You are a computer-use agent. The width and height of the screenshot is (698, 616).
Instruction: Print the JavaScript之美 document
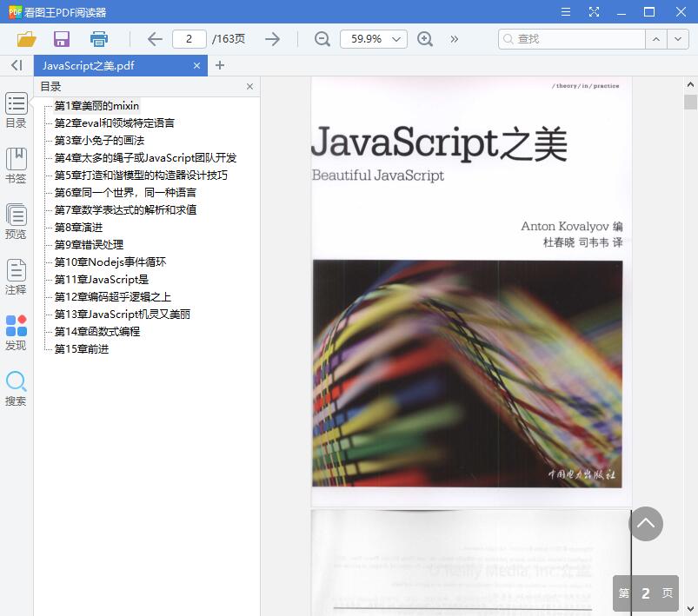[x=97, y=39]
